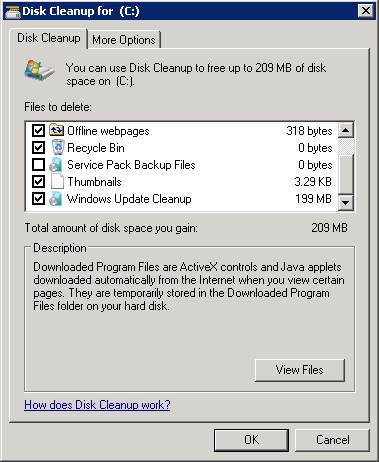This screenshot has width=379, height=462.
Task: Open the View Files button
Action: pos(300,370)
